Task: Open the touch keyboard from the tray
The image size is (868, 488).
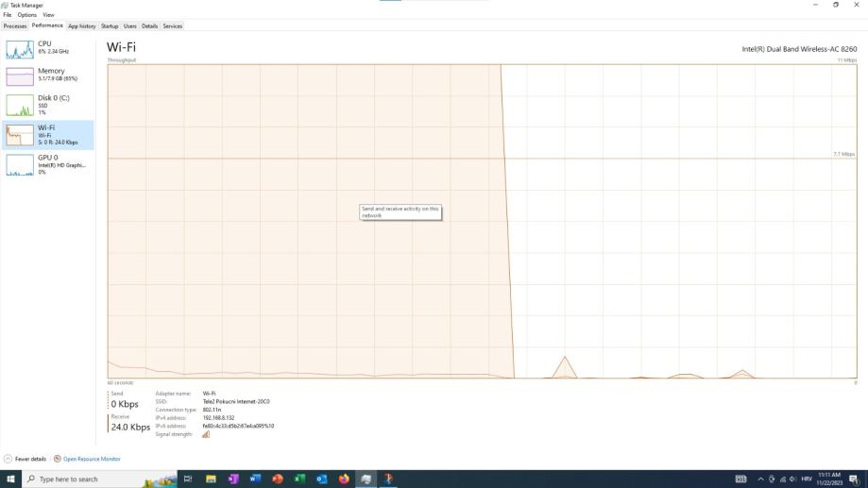Action: (740, 480)
